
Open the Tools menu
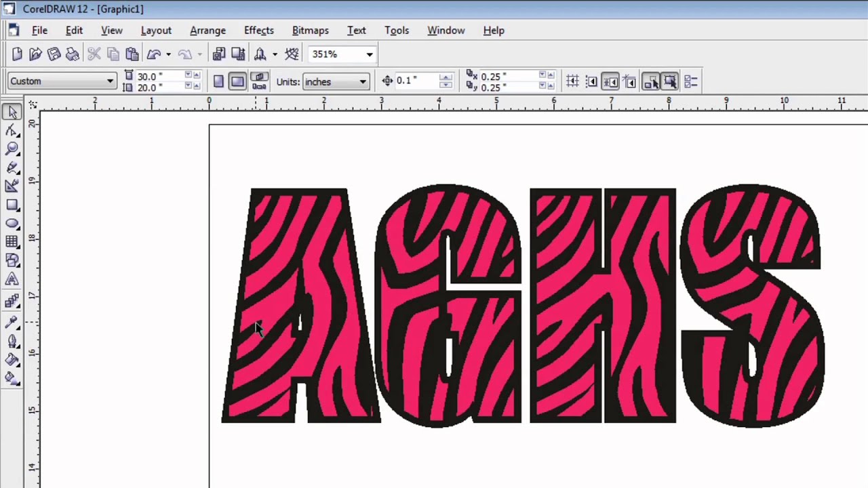[x=397, y=30]
